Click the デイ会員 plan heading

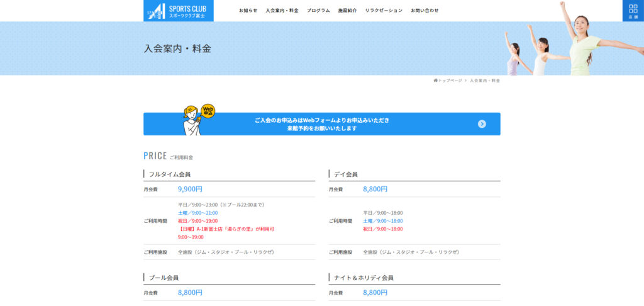(345, 174)
